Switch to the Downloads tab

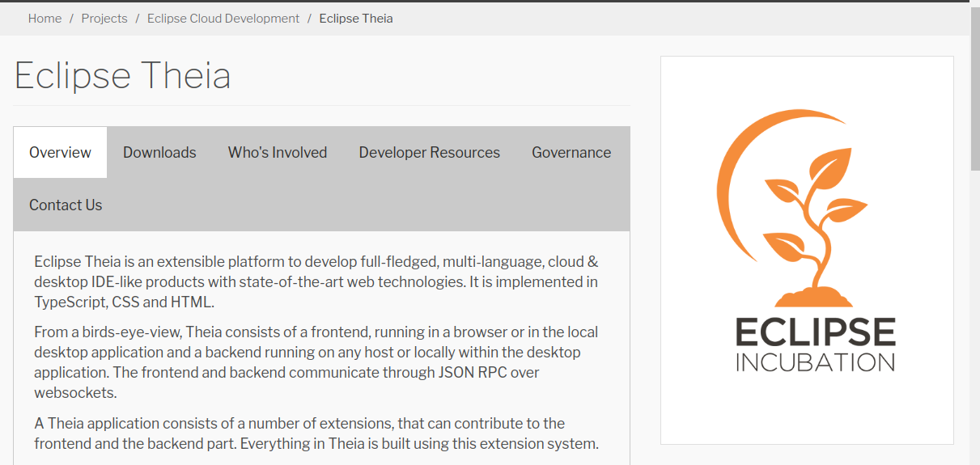[159, 152]
